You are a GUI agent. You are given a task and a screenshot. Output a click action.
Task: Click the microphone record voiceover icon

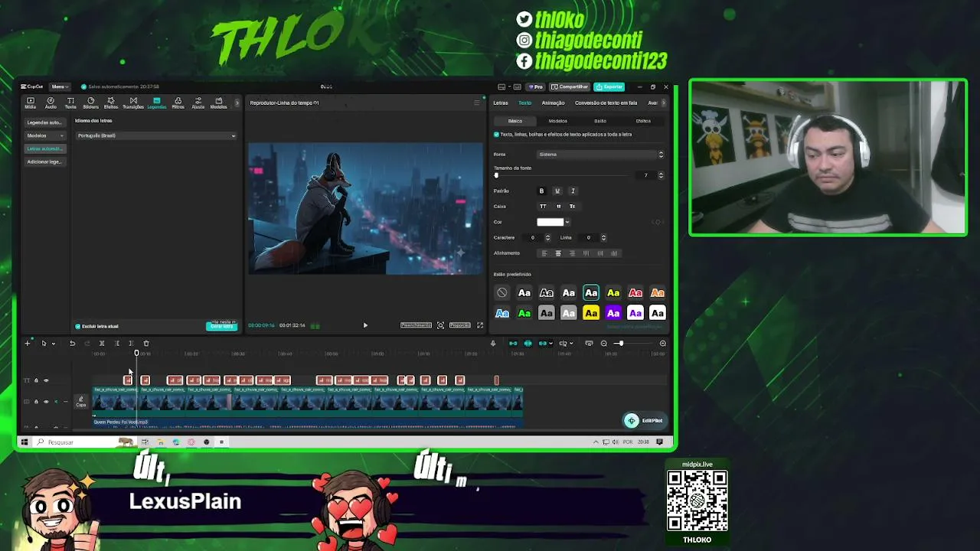click(493, 344)
